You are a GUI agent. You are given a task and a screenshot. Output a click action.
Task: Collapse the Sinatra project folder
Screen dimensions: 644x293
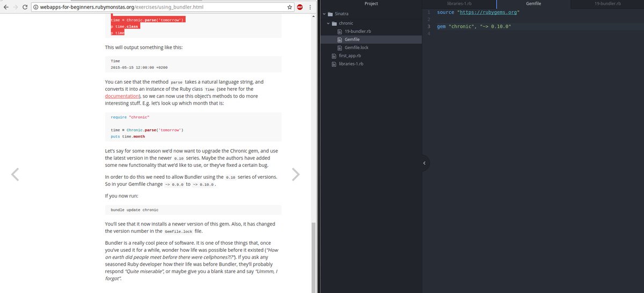tap(324, 13)
